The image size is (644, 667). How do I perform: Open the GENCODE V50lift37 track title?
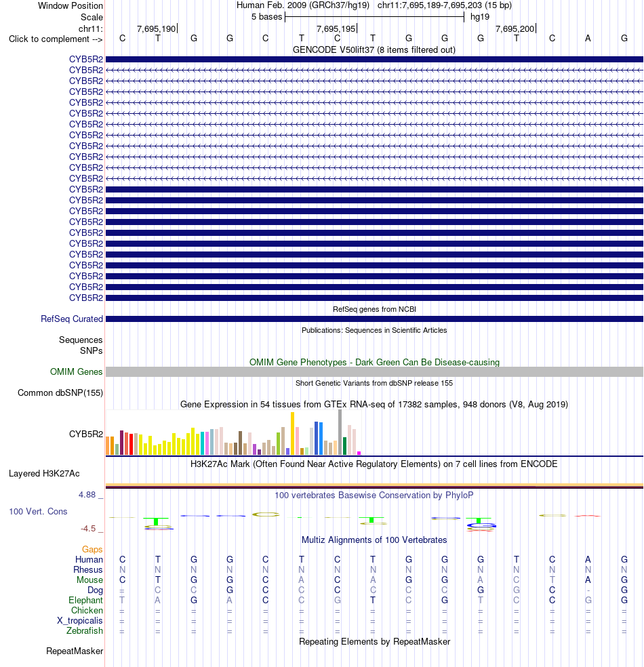pyautogui.click(x=374, y=49)
